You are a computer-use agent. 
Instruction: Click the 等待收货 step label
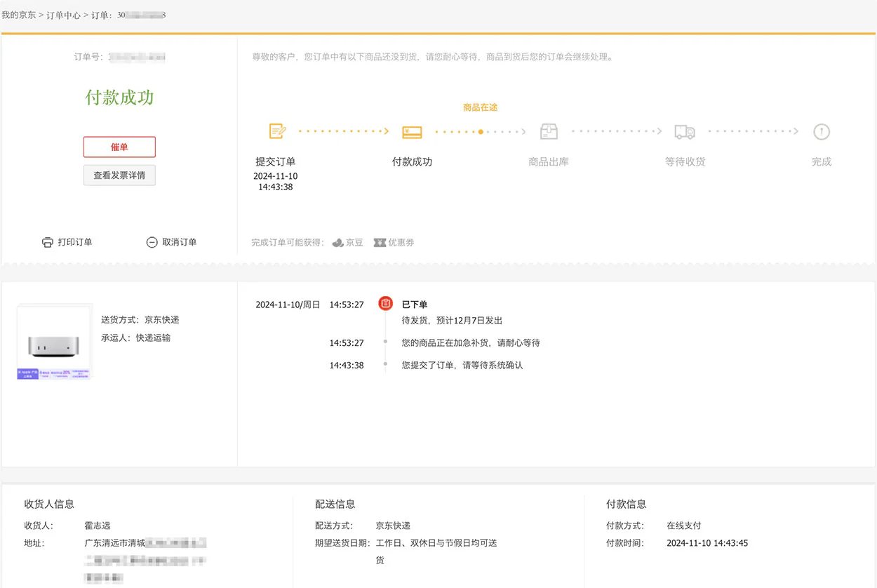(685, 161)
